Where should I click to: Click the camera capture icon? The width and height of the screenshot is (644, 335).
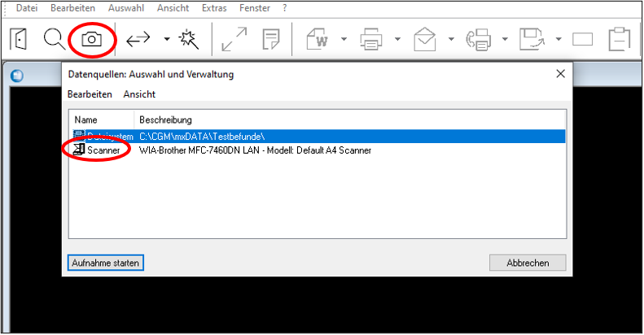point(91,39)
